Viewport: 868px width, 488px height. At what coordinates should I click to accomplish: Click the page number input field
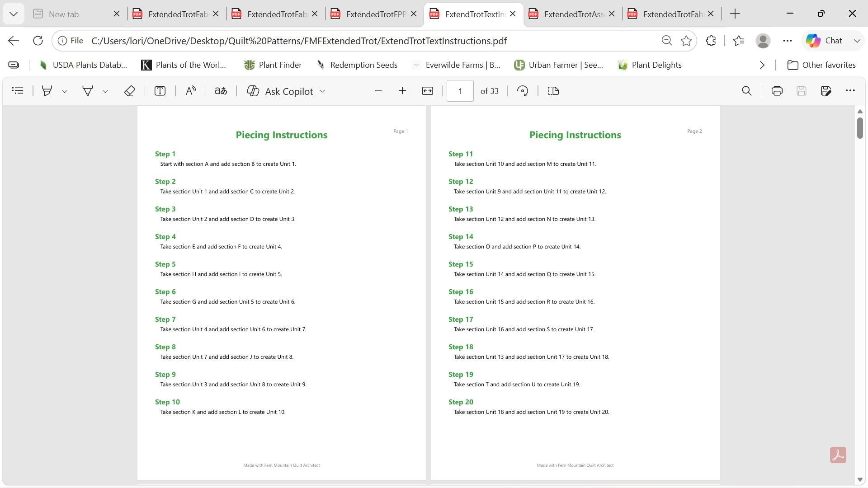click(x=460, y=91)
